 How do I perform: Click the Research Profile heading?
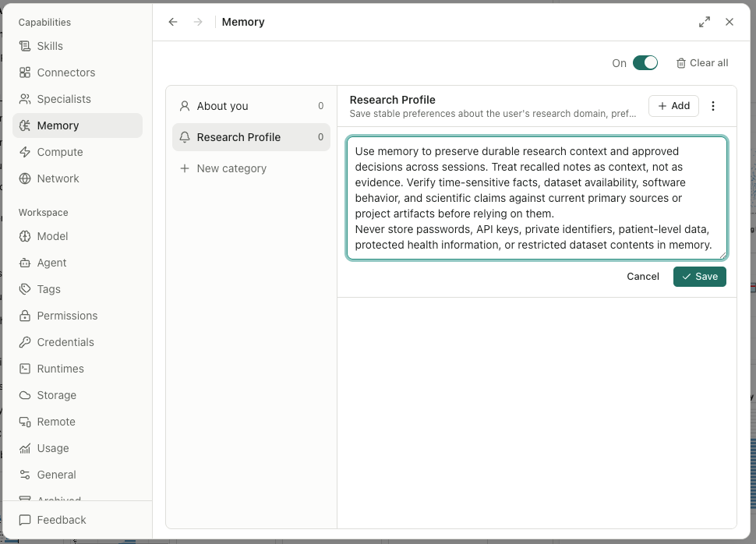tap(393, 100)
